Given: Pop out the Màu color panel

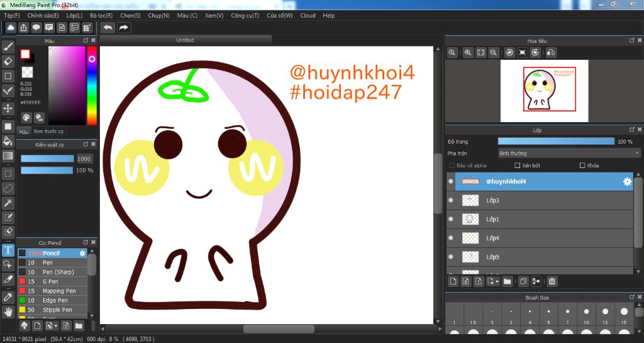Looking at the screenshot, I should [x=86, y=40].
